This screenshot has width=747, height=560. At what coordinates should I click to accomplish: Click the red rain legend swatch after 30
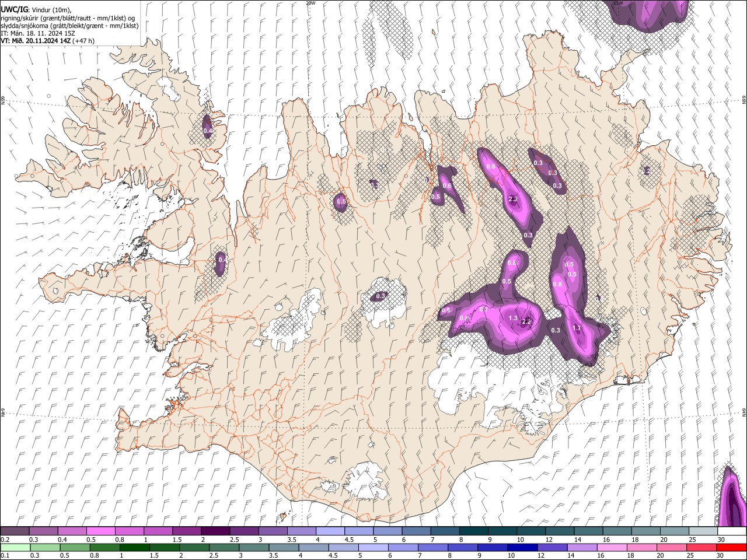[x=731, y=547]
